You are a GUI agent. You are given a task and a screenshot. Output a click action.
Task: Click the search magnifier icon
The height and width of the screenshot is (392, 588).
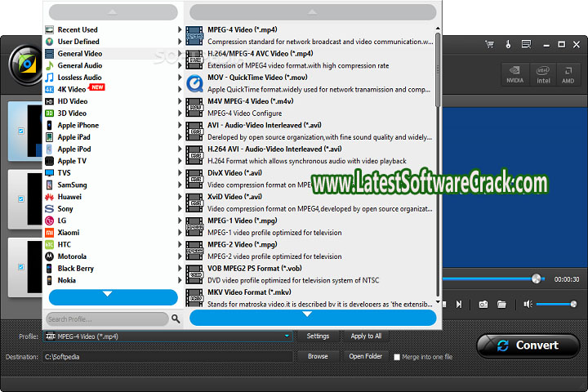176,318
